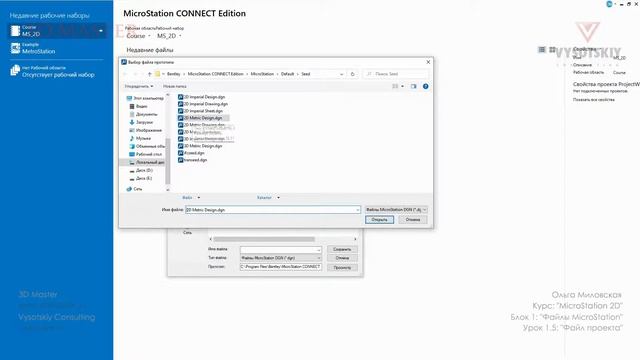The width and height of the screenshot is (640, 360).
Task: Select file '2D Imperial Design.dgn'
Action: tap(202, 97)
